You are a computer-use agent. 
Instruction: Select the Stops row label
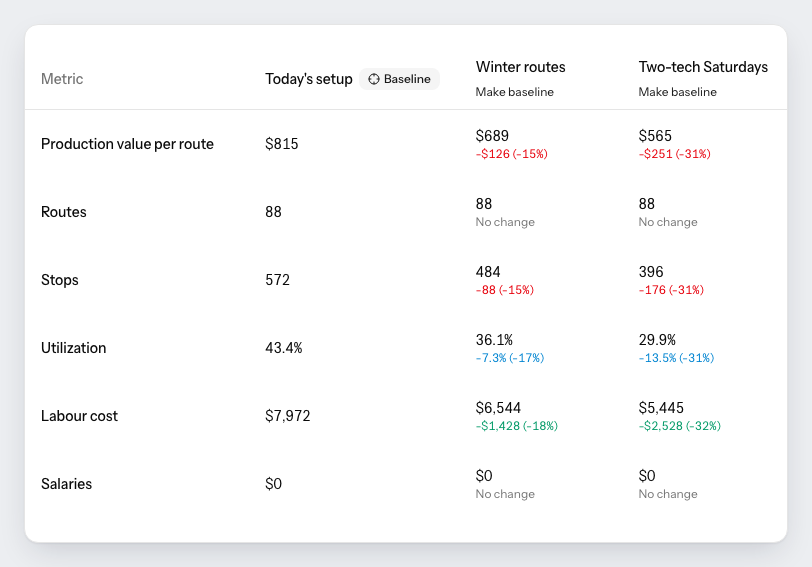[60, 280]
